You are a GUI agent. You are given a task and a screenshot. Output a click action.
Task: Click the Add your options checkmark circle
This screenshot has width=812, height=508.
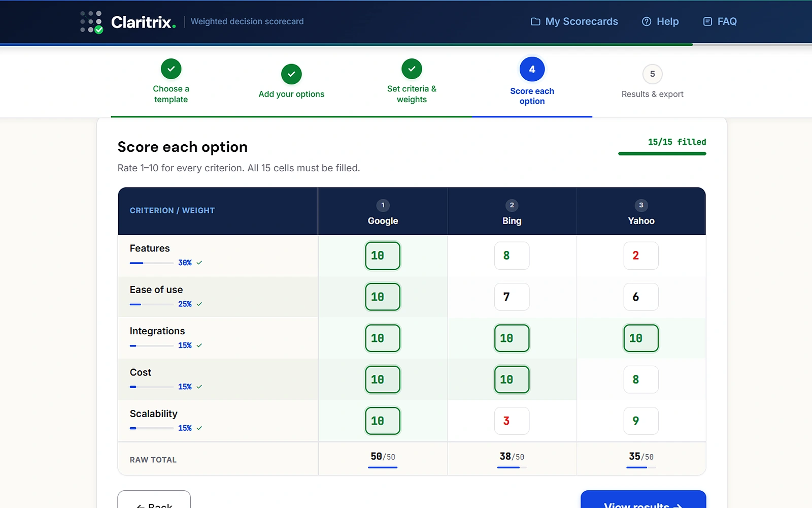point(291,74)
